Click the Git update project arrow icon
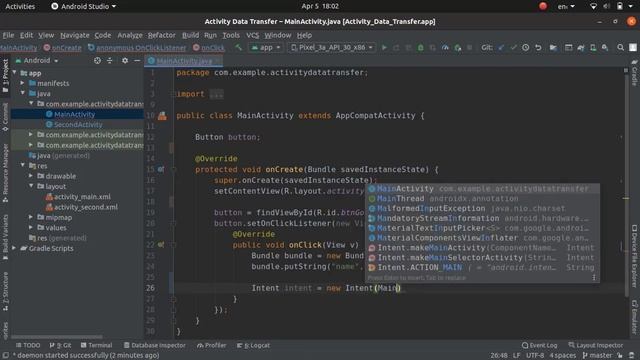 (x=501, y=47)
